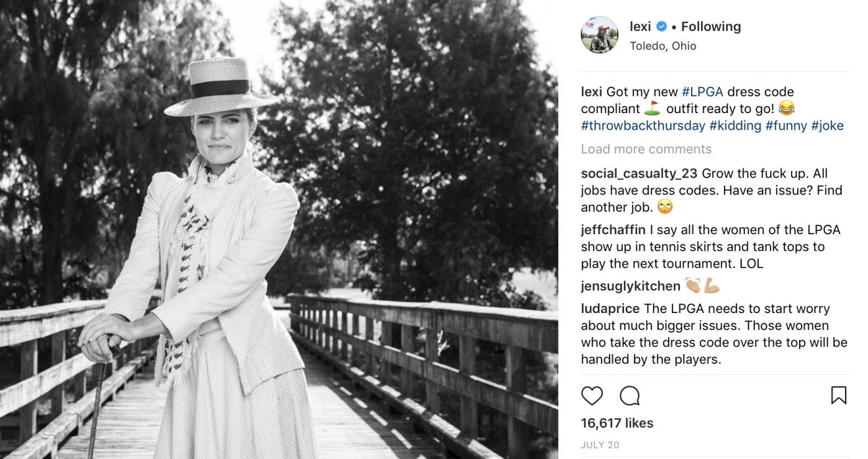Image resolution: width=868 pixels, height=459 pixels.
Task: Open jensuglykitchen's profile
Action: (x=631, y=286)
